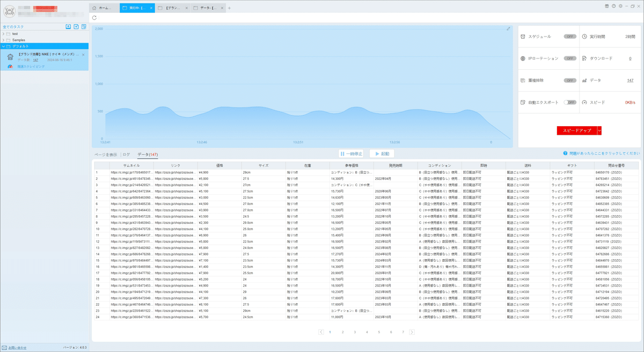This screenshot has height=352, width=644.
Task: Click the 価格 column header
Action: coord(219,166)
